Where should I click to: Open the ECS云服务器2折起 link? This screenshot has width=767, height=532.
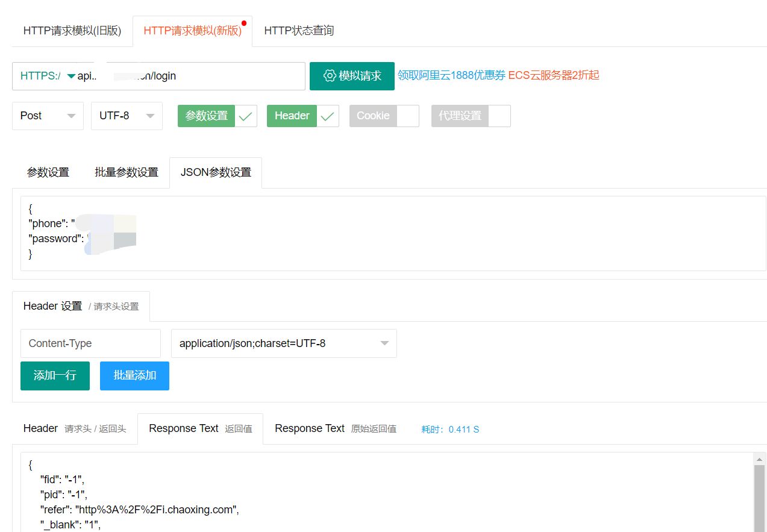pyautogui.click(x=554, y=75)
